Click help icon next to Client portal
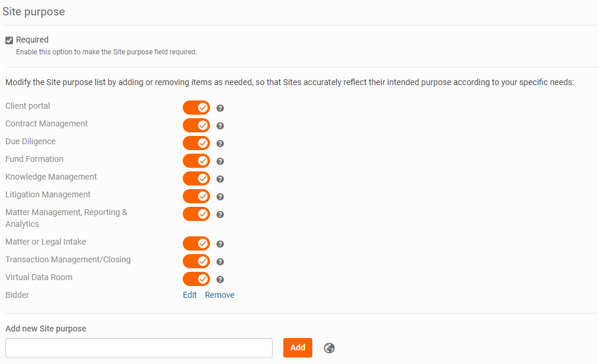The width and height of the screenshot is (598, 364). point(220,108)
